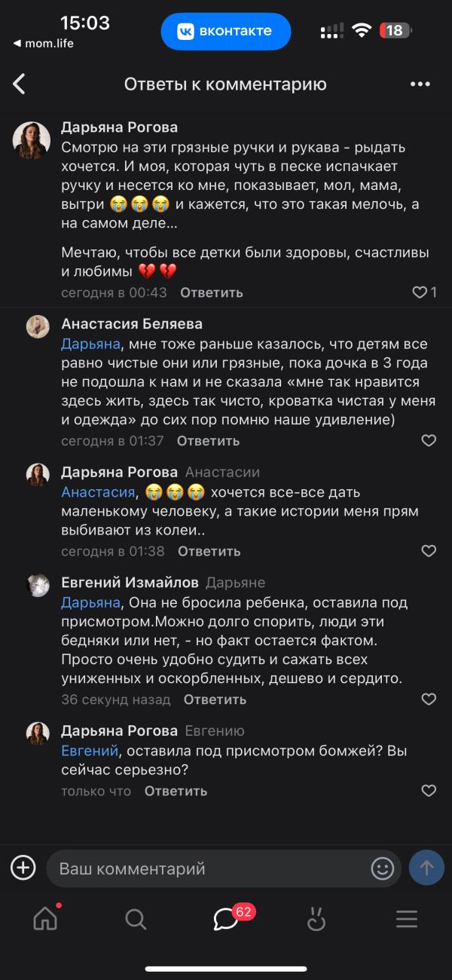Return to mom.life app via back link
Image resolution: width=452 pixels, height=980 pixels.
(43, 43)
